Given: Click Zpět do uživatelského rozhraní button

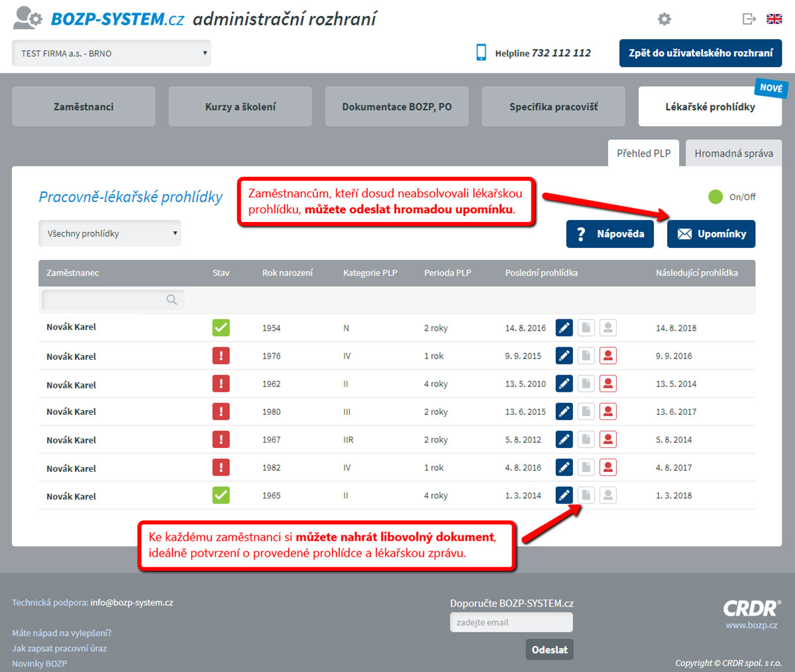Looking at the screenshot, I should click(x=701, y=53).
